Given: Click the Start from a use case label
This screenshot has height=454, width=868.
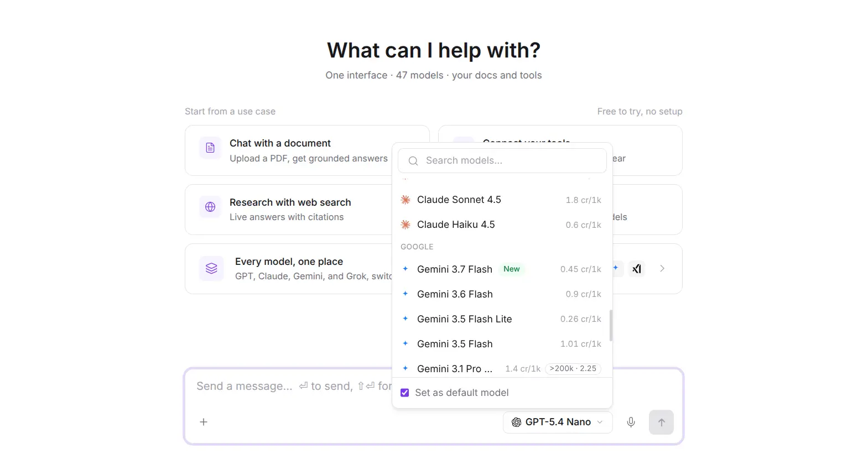Looking at the screenshot, I should pyautogui.click(x=230, y=111).
